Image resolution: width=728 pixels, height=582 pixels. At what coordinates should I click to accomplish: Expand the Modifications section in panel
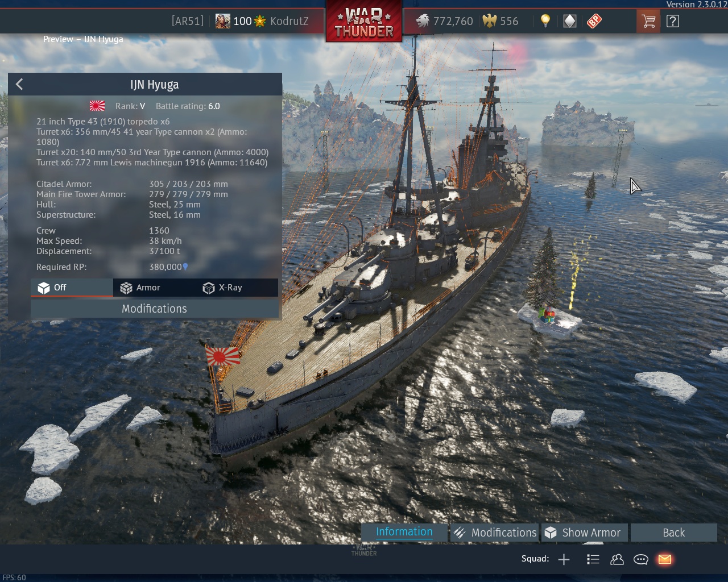pyautogui.click(x=154, y=309)
